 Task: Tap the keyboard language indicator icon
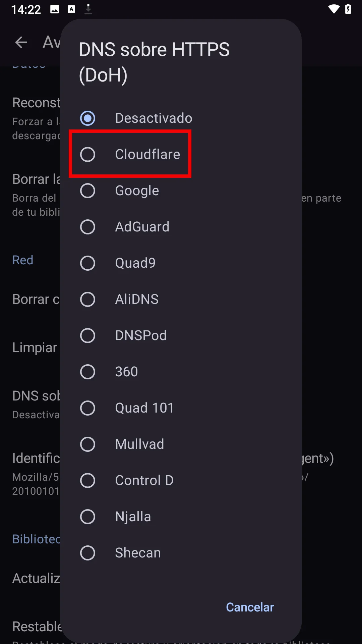point(71,9)
